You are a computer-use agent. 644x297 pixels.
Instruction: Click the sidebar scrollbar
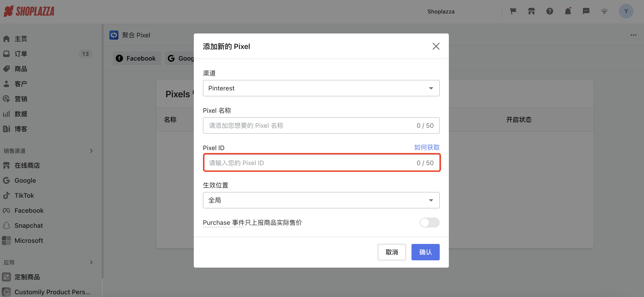tap(102, 151)
